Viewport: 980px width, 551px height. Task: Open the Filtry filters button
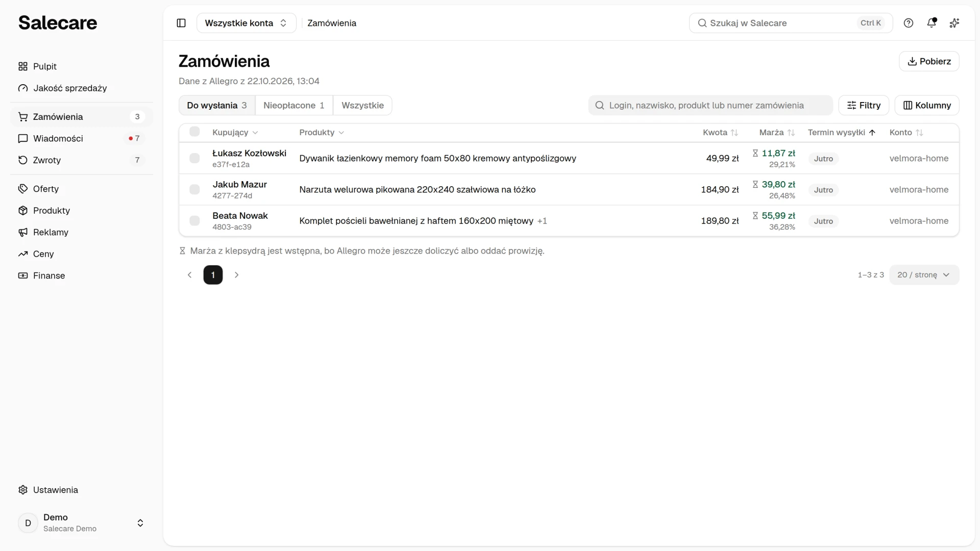(864, 106)
